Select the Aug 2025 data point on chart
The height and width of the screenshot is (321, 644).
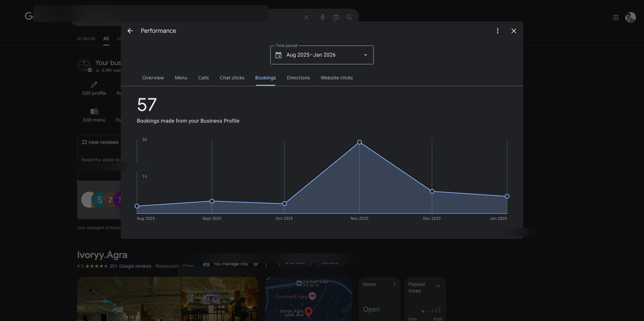pyautogui.click(x=137, y=206)
